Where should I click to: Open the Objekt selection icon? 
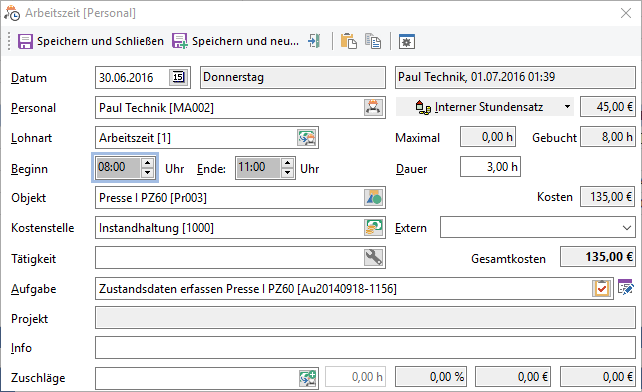point(373,197)
